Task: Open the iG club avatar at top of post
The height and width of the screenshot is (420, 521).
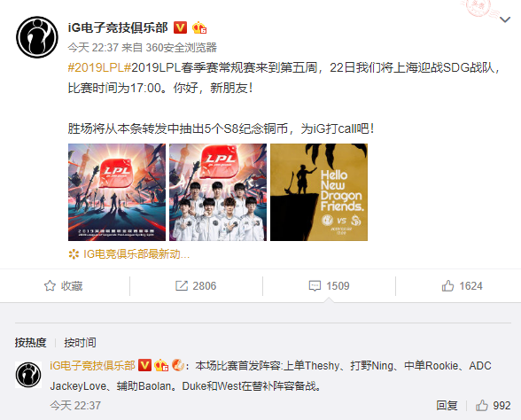Action: 37,37
